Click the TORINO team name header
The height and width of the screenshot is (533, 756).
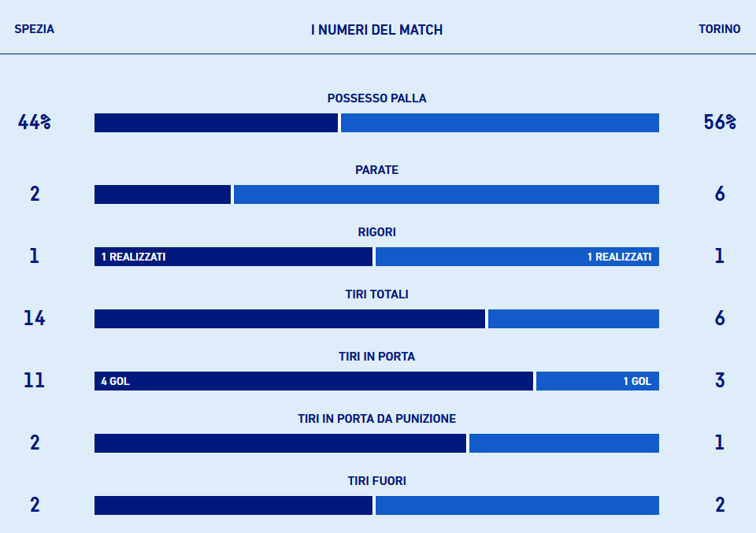[719, 29]
